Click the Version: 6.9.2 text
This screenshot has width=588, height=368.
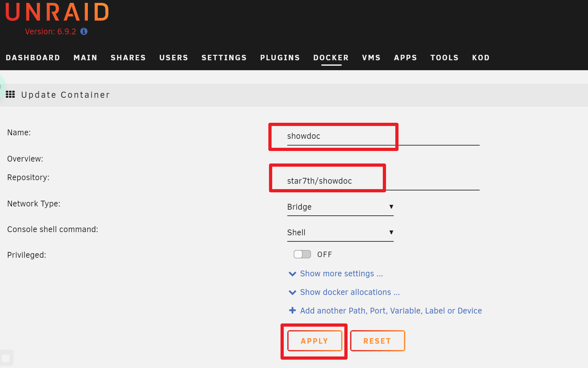pyautogui.click(x=51, y=31)
